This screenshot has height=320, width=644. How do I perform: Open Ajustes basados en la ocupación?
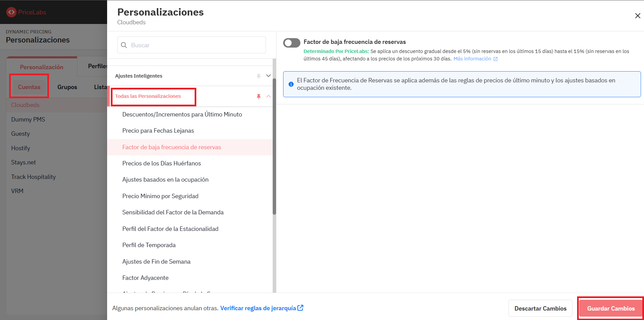click(165, 180)
